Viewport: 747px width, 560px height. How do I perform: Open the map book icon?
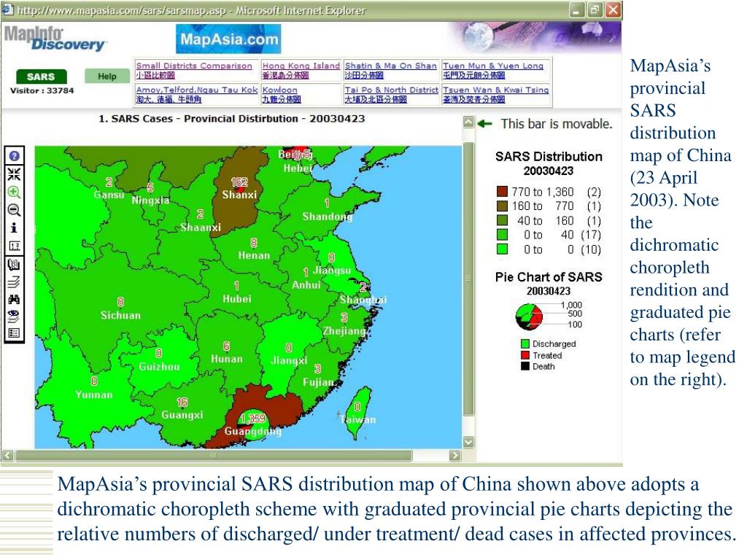(15, 264)
